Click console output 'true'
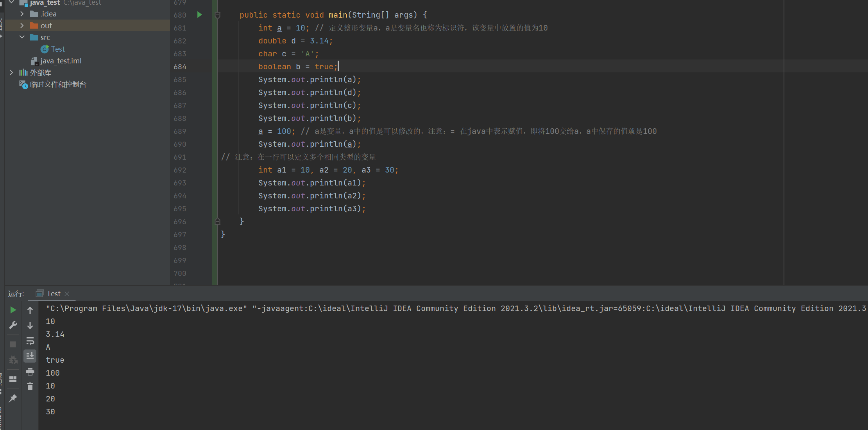Screen dimensions: 868x430 tap(55, 360)
